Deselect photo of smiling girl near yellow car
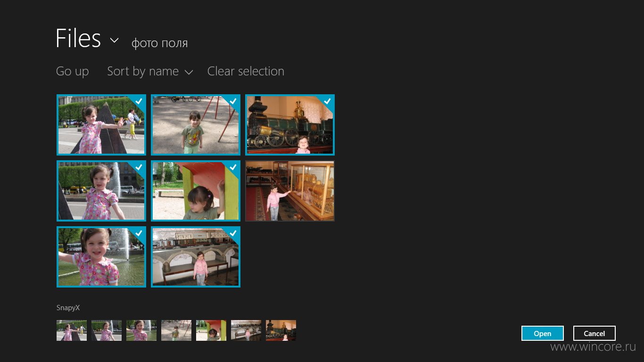This screenshot has height=362, width=644. pos(101,191)
